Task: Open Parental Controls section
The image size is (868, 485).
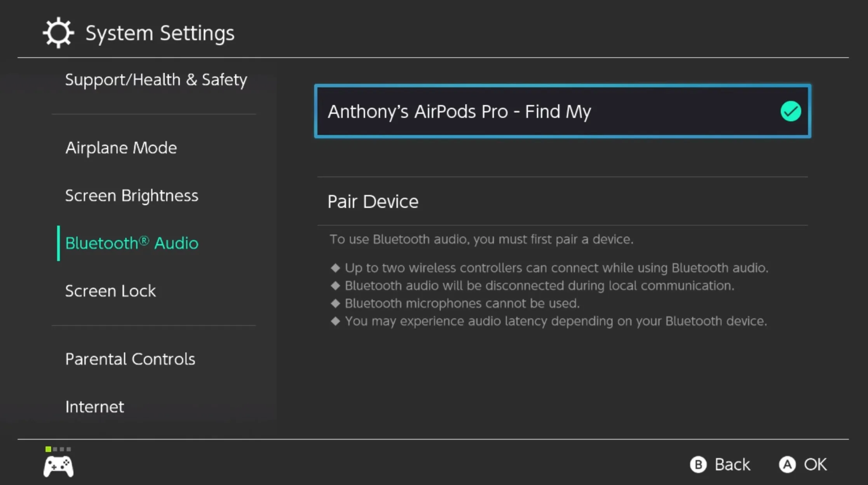Action: click(x=130, y=359)
